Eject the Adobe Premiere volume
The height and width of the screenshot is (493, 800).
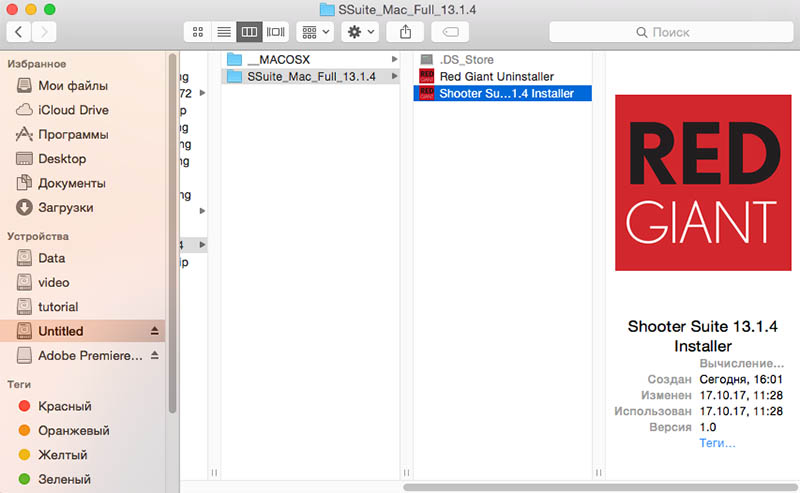(x=155, y=355)
